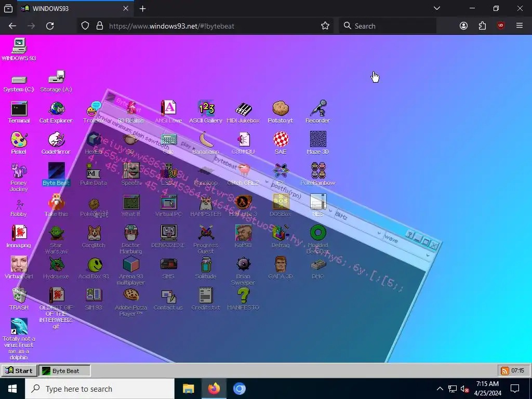Select the WINDOWS93 browser tab
This screenshot has height=399, width=532.
coord(75,8)
